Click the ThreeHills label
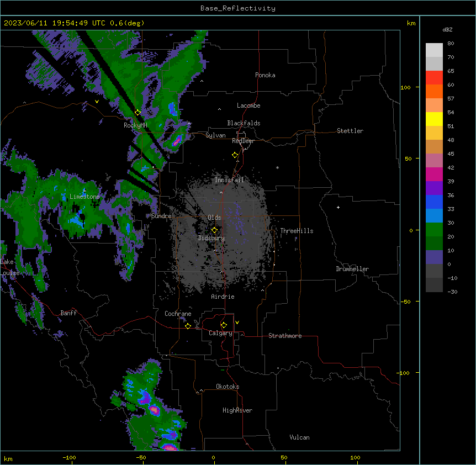The height and width of the screenshot is (465, 476). coord(297,231)
